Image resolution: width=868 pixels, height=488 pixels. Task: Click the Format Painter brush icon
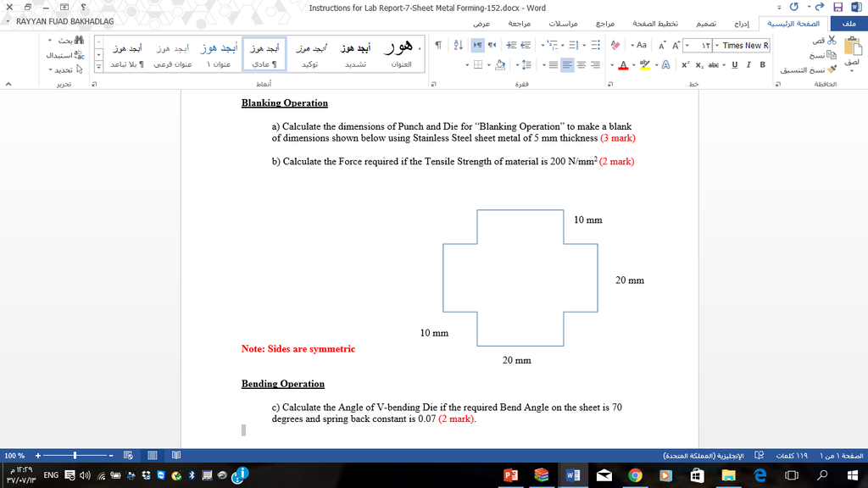[832, 70]
